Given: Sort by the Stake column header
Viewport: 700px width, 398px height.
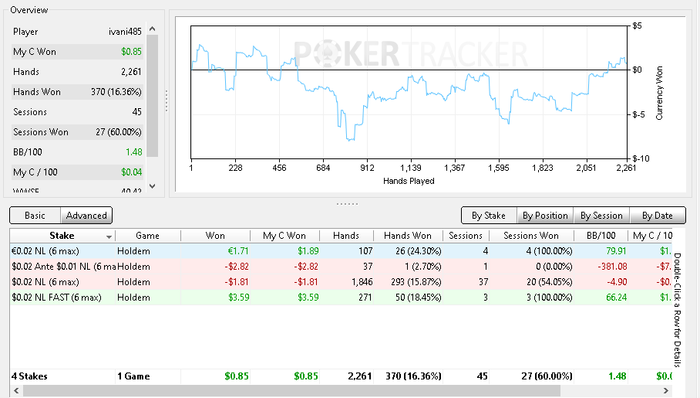Looking at the screenshot, I should pyautogui.click(x=62, y=236).
